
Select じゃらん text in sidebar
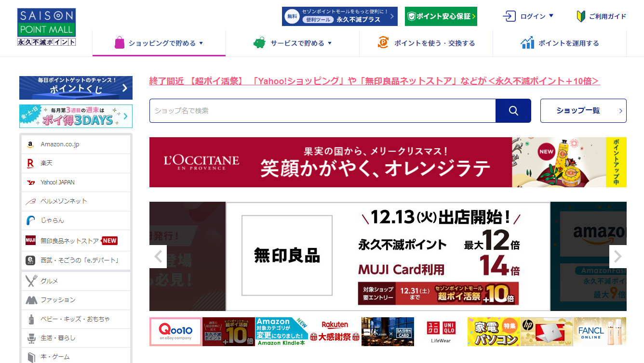pyautogui.click(x=52, y=220)
